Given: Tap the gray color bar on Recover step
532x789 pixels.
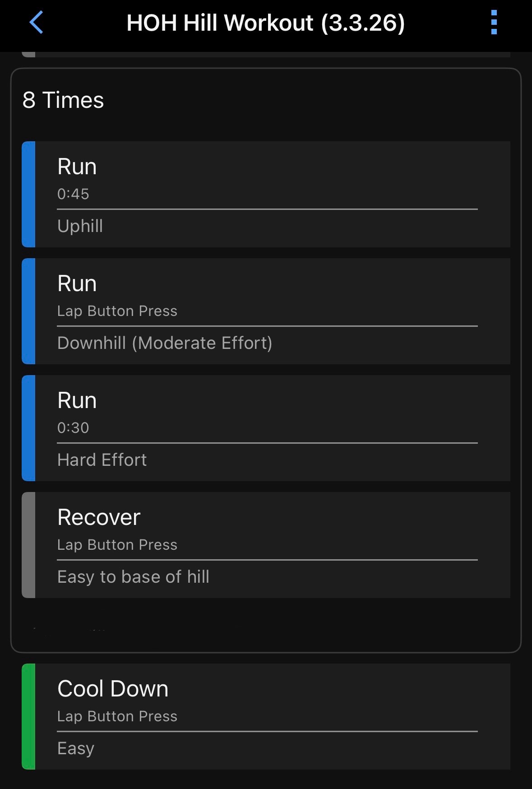Looking at the screenshot, I should click(28, 545).
